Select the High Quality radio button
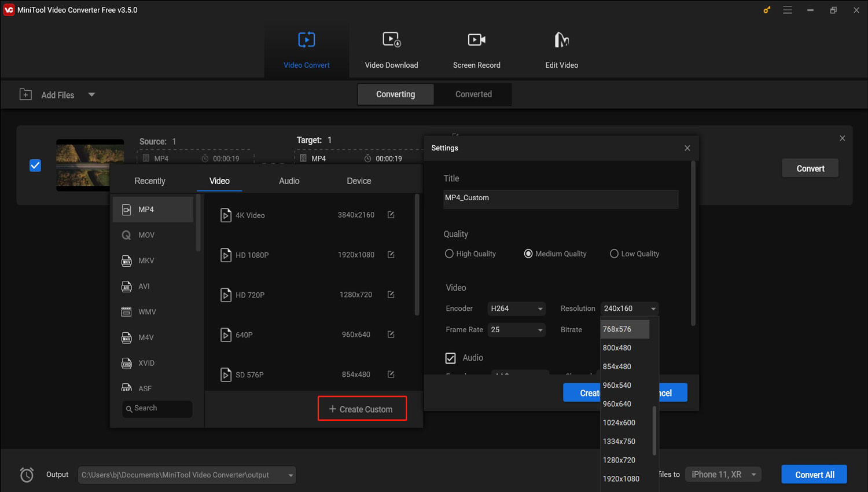This screenshot has width=868, height=492. point(449,254)
